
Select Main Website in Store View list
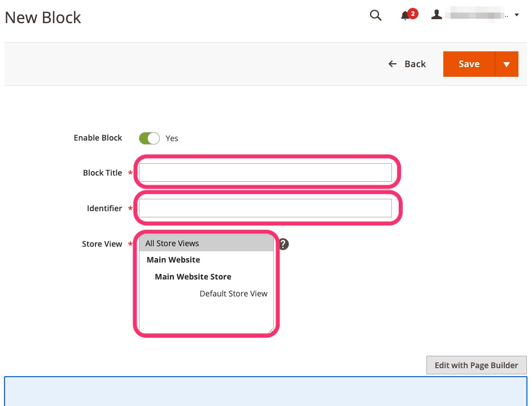(x=173, y=260)
